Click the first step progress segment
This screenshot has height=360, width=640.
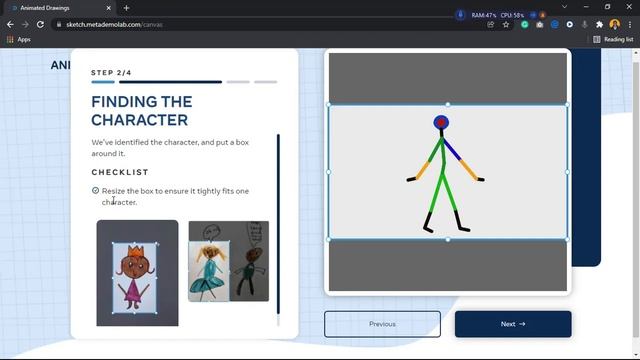pyautogui.click(x=103, y=82)
